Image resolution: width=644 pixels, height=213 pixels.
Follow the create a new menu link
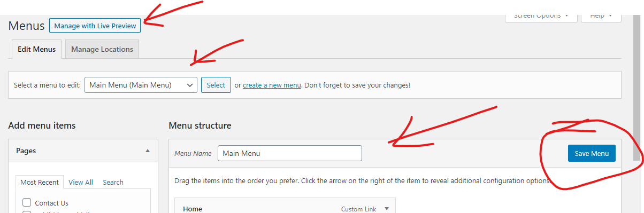pyautogui.click(x=272, y=85)
